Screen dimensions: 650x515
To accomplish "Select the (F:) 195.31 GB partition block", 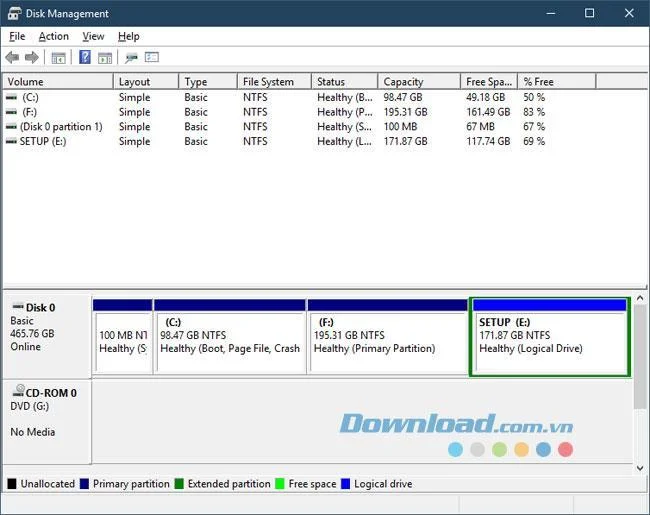I will [387, 337].
